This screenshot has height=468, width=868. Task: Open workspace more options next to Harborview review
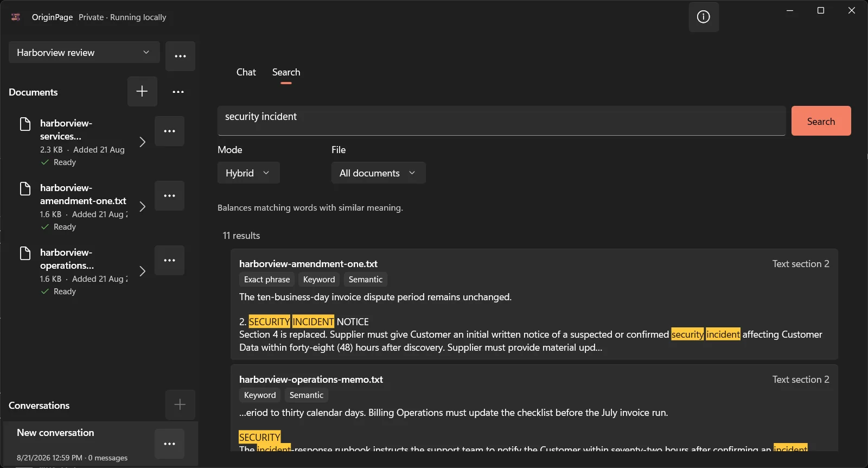180,56
